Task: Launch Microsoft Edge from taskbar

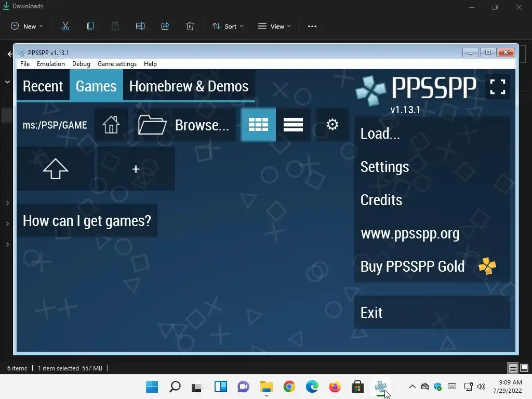Action: click(312, 387)
